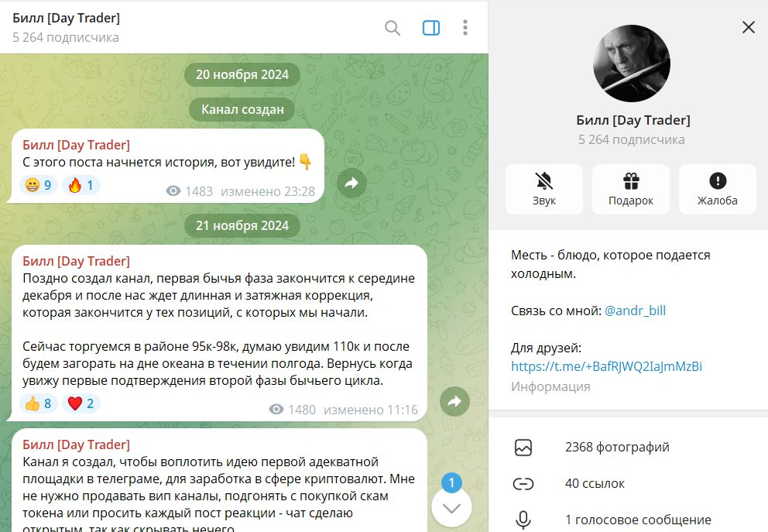Forward the first post with share arrow

pyautogui.click(x=351, y=184)
